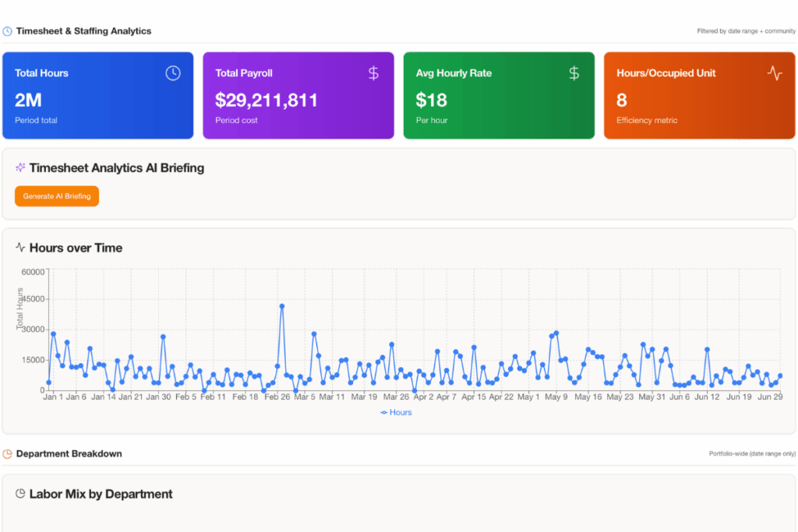Click the sparkle icon beside AI Briefing title

(x=20, y=168)
